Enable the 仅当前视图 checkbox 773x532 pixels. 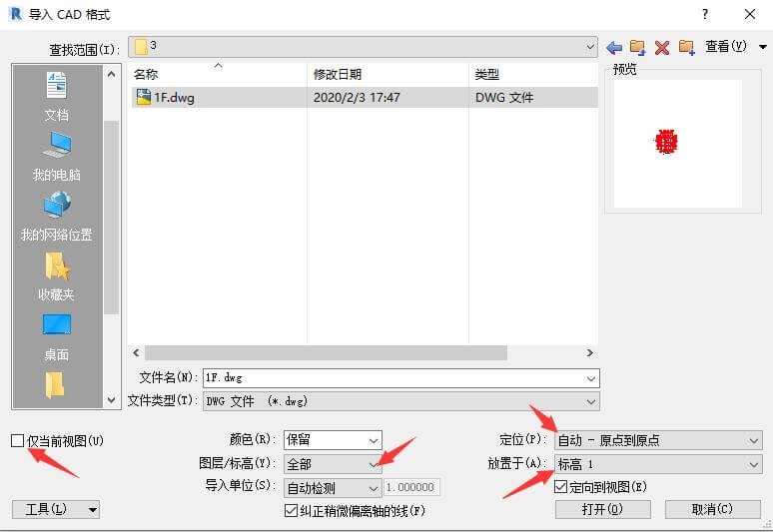pos(18,440)
